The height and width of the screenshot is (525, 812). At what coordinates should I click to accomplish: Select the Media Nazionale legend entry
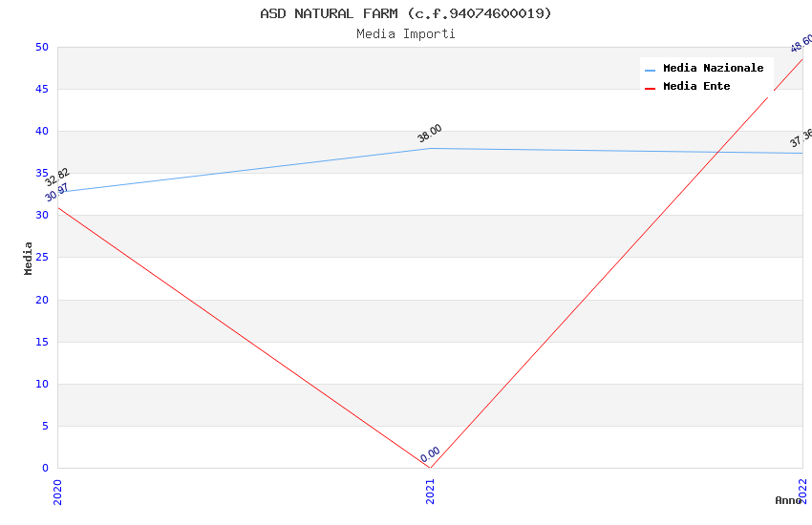(713, 69)
